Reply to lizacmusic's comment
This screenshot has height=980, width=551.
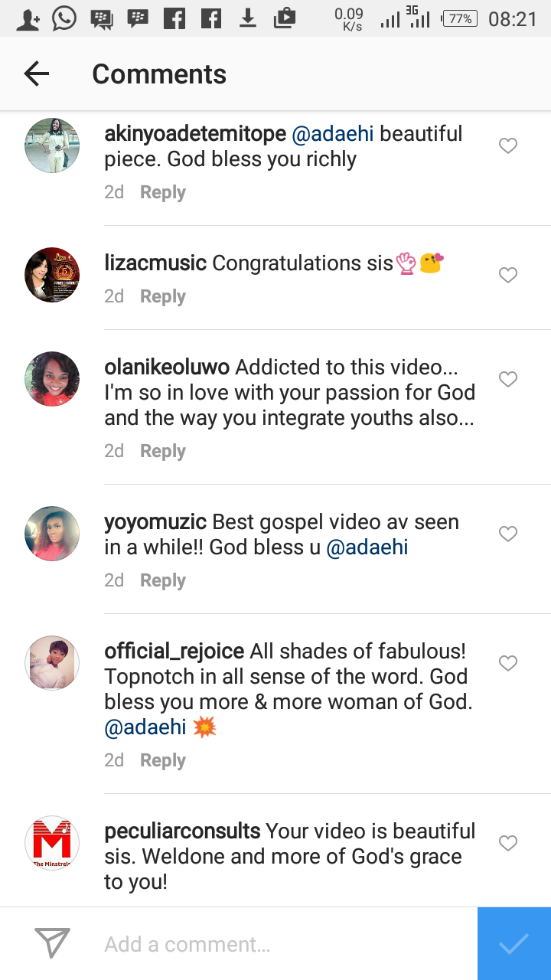[x=162, y=296]
